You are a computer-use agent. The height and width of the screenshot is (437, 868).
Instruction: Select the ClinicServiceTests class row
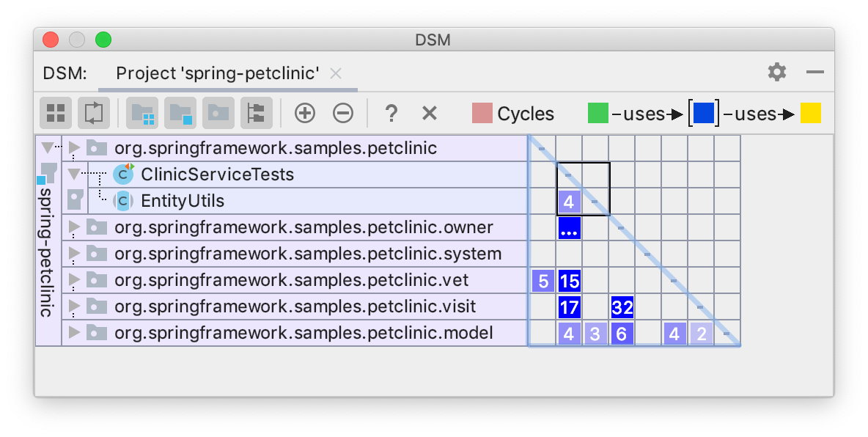click(217, 175)
